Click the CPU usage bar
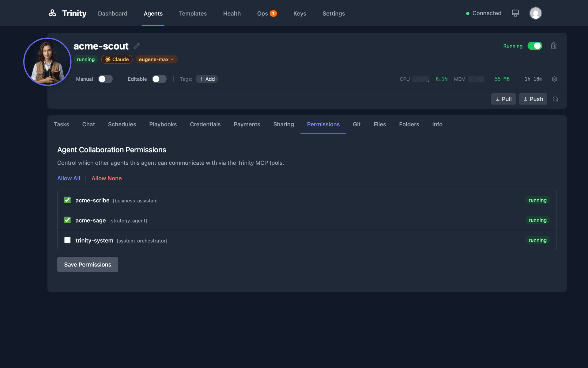Viewport: 588px width, 368px height. (x=420, y=79)
